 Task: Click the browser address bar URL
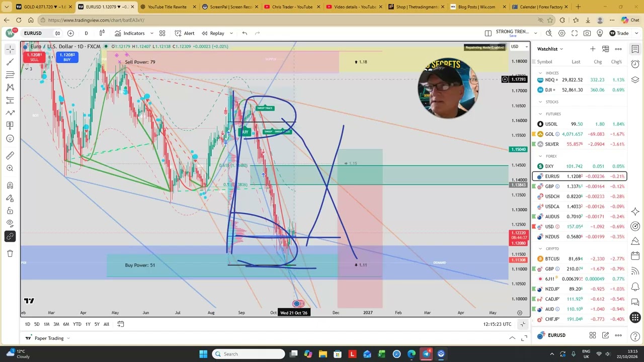tap(96, 20)
